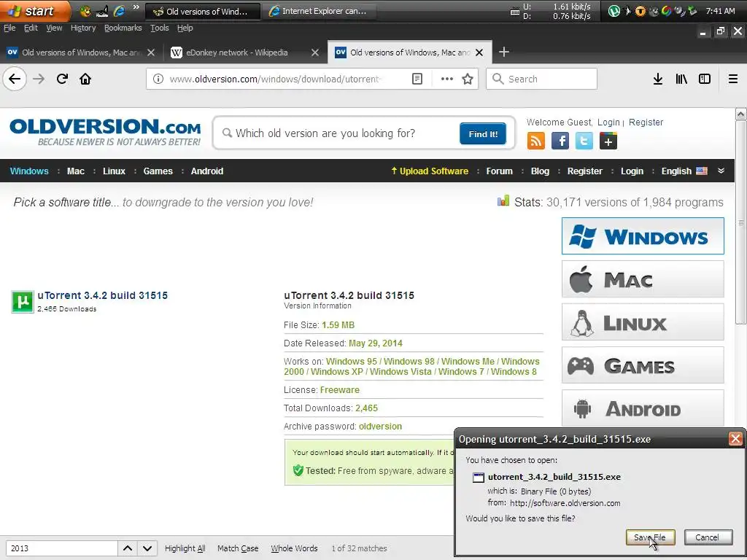Click the Freeware license link
747x560 pixels.
340,390
